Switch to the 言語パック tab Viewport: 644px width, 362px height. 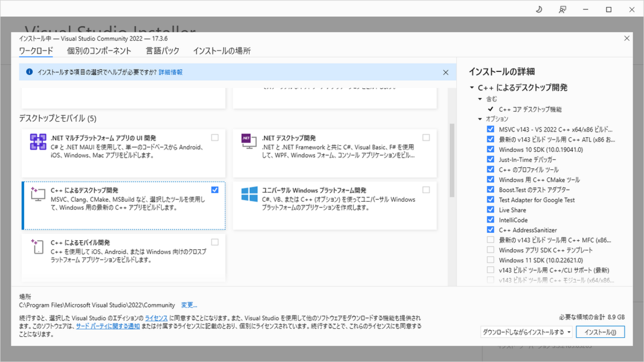162,51
